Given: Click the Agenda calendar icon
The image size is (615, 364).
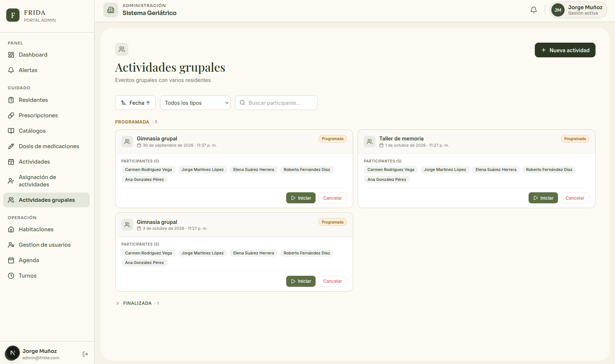Looking at the screenshot, I should 11,260.
